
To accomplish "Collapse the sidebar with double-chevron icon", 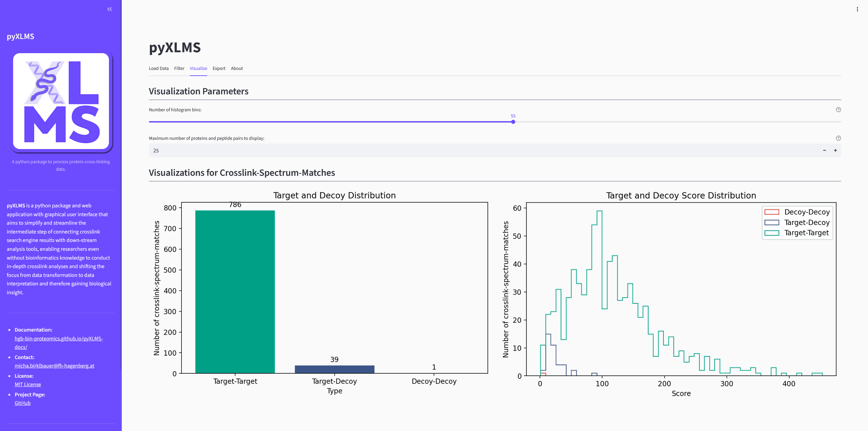I will 110,9.
